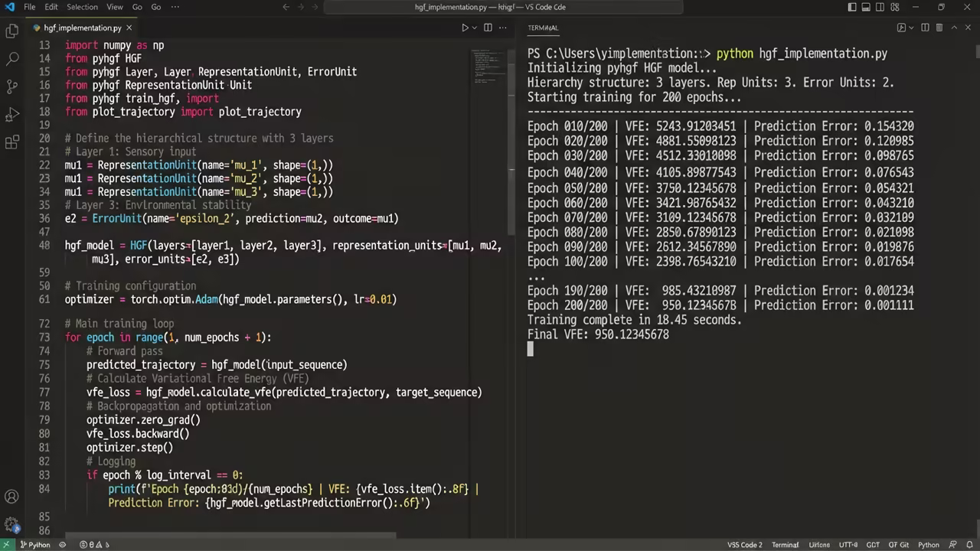980x551 pixels.
Task: Click the 'vfe_loss.backward()' code line
Action: pyautogui.click(x=138, y=433)
